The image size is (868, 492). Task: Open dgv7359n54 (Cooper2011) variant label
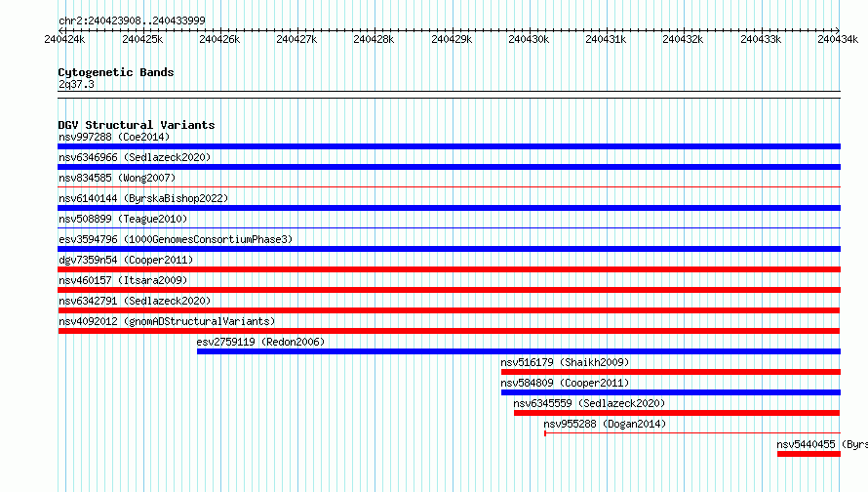coord(126,260)
